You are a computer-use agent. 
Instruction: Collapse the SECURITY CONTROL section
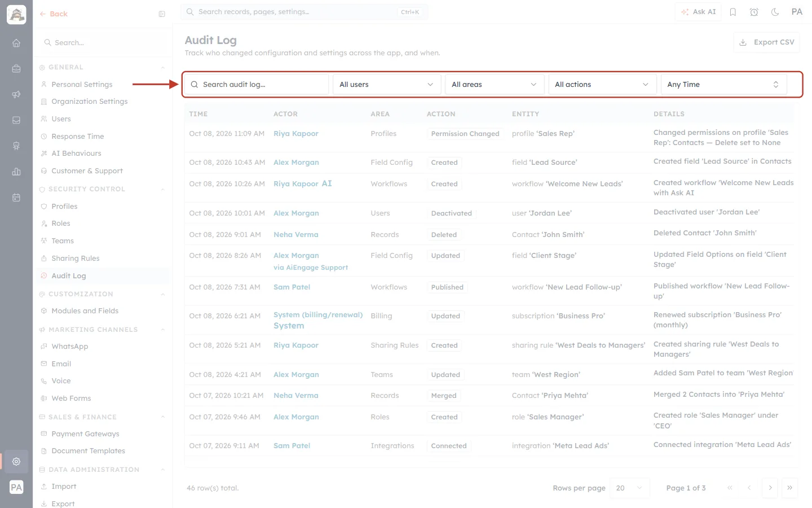(163, 190)
